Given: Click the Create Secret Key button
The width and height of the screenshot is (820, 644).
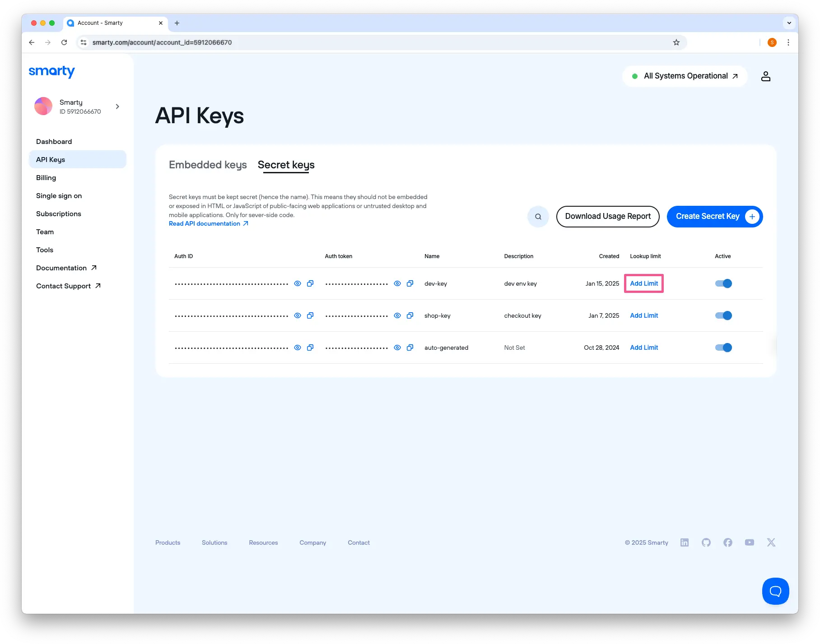Looking at the screenshot, I should pyautogui.click(x=714, y=217).
